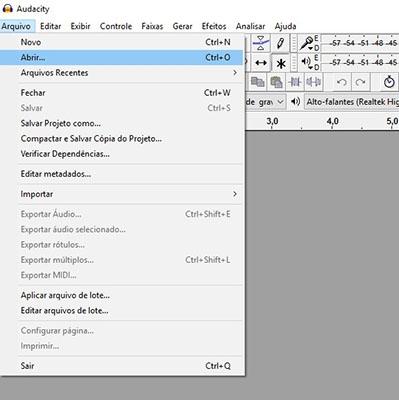Choose Sair to quit Audacity

pos(123,366)
